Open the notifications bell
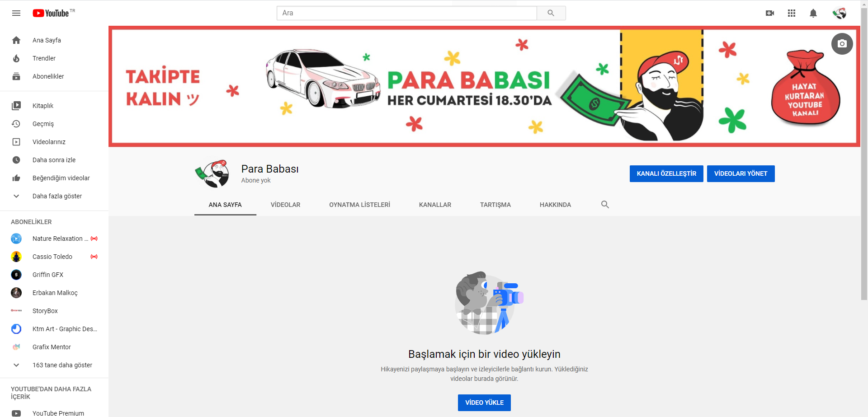 pyautogui.click(x=813, y=13)
